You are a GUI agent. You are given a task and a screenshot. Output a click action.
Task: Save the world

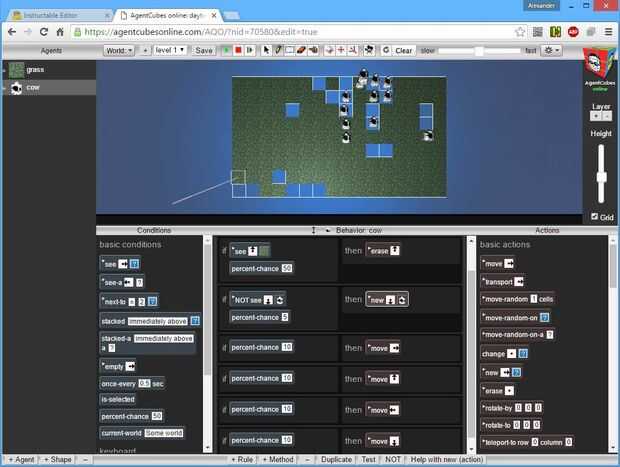tap(204, 51)
